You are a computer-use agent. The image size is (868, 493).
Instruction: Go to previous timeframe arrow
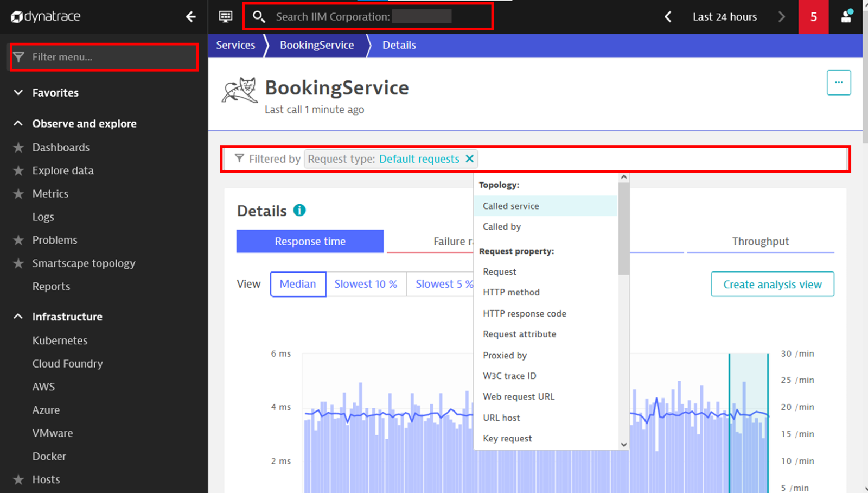[668, 17]
